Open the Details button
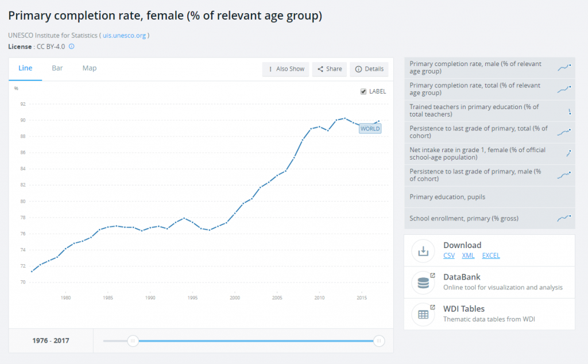 (369, 69)
